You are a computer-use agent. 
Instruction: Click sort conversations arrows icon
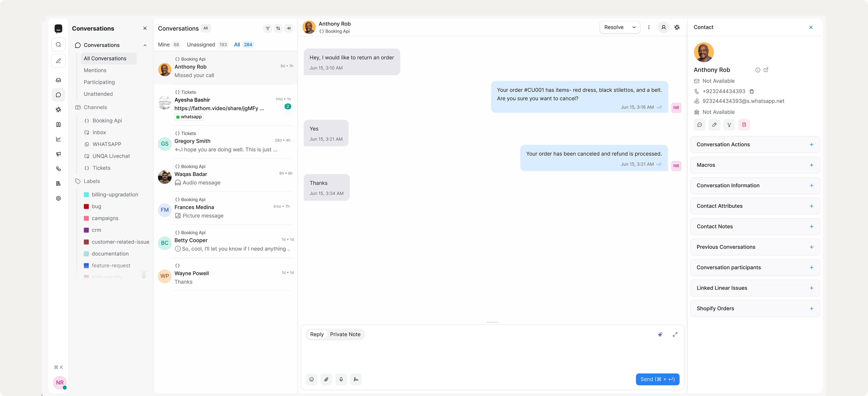coord(278,28)
